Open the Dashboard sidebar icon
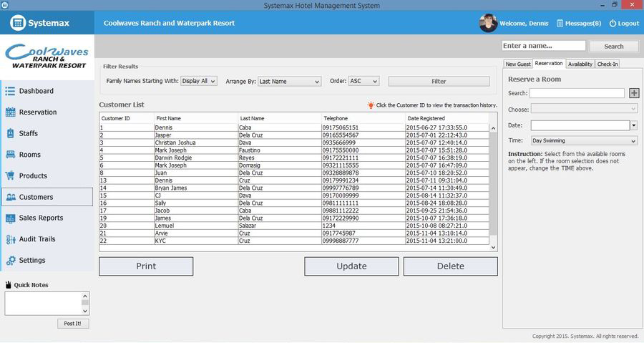 pos(11,91)
